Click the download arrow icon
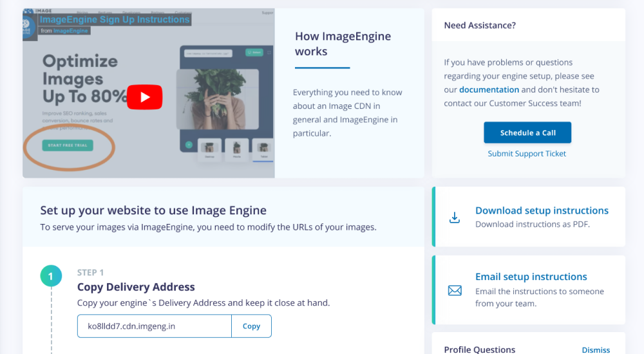 [x=454, y=218]
